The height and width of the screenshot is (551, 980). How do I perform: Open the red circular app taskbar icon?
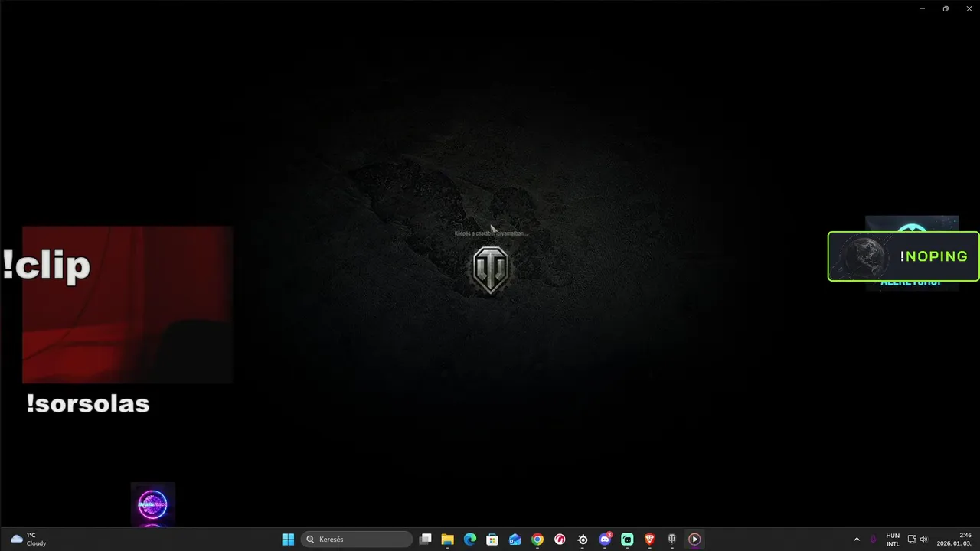(x=560, y=540)
